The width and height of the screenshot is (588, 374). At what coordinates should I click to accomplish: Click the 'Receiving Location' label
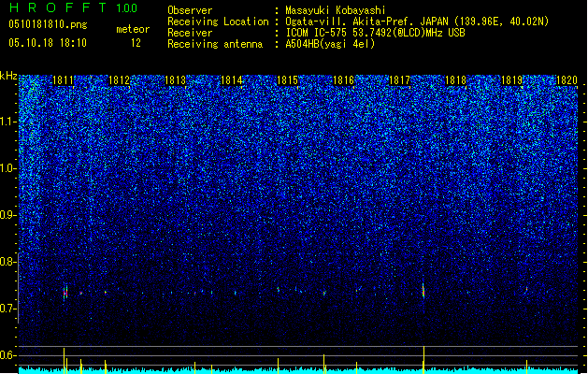(218, 22)
